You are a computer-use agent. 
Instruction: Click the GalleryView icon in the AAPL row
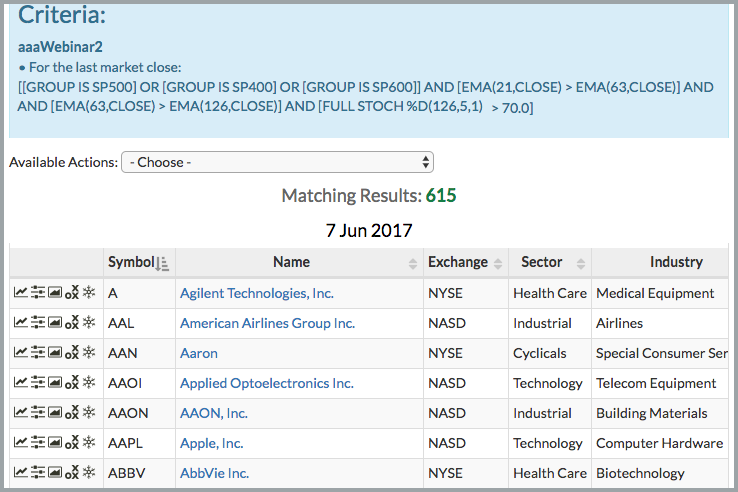pos(55,443)
